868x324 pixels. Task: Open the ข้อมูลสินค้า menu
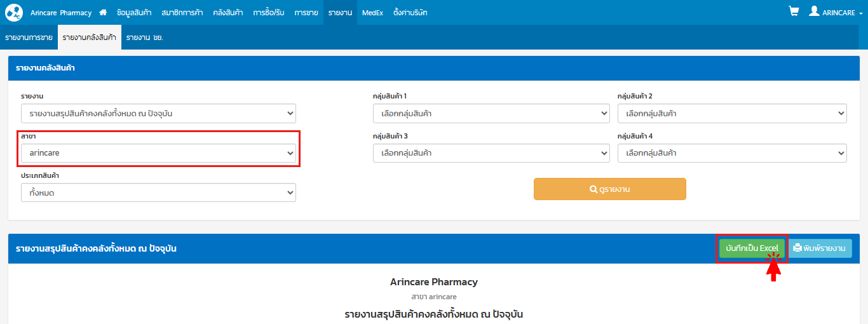pos(134,13)
